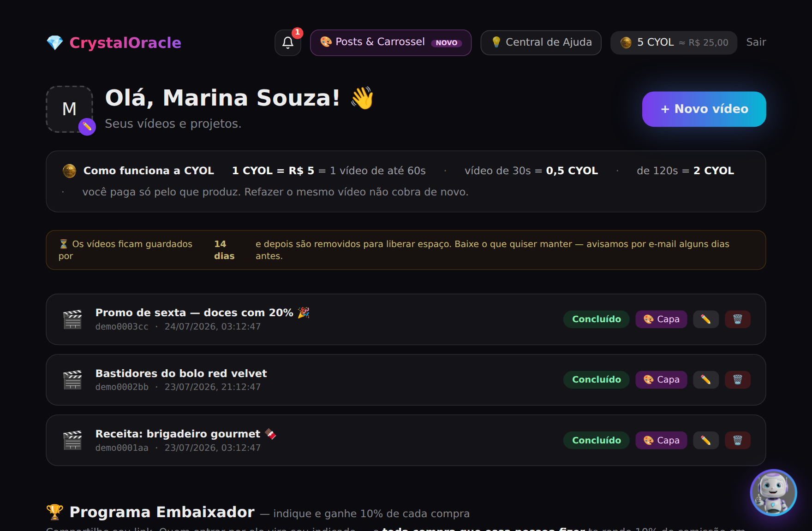This screenshot has height=531, width=812.
Task: Edit the Promo de sexta video title
Action: (705, 319)
